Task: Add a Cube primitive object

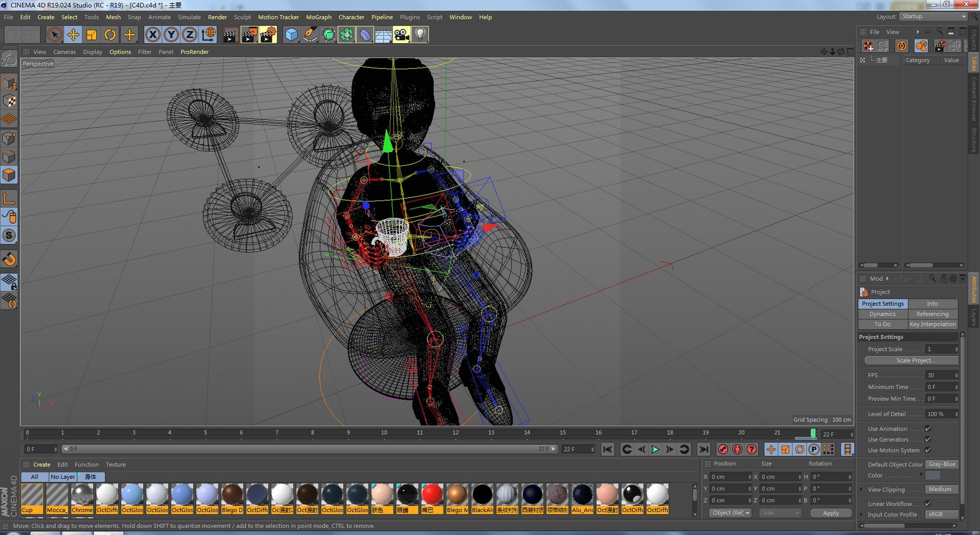Action: (291, 35)
